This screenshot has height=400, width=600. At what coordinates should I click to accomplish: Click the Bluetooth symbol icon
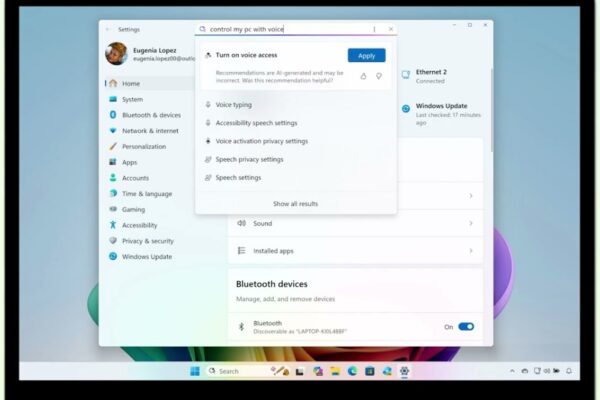tap(241, 327)
